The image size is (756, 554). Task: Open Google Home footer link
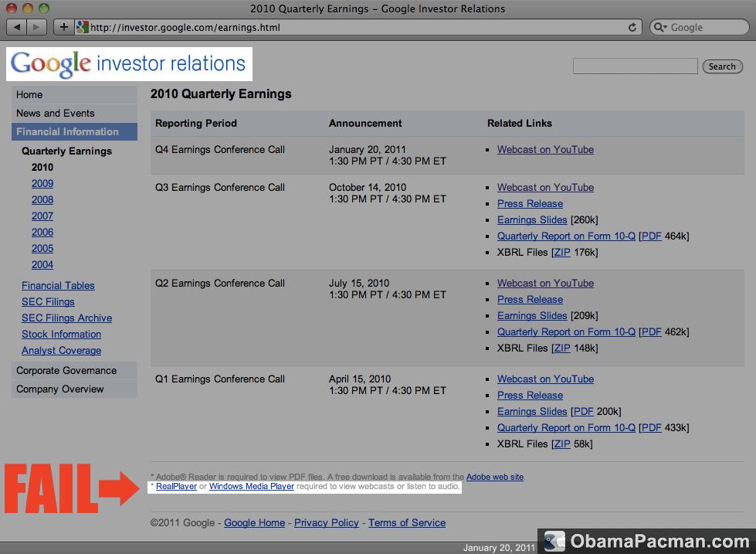(x=255, y=523)
